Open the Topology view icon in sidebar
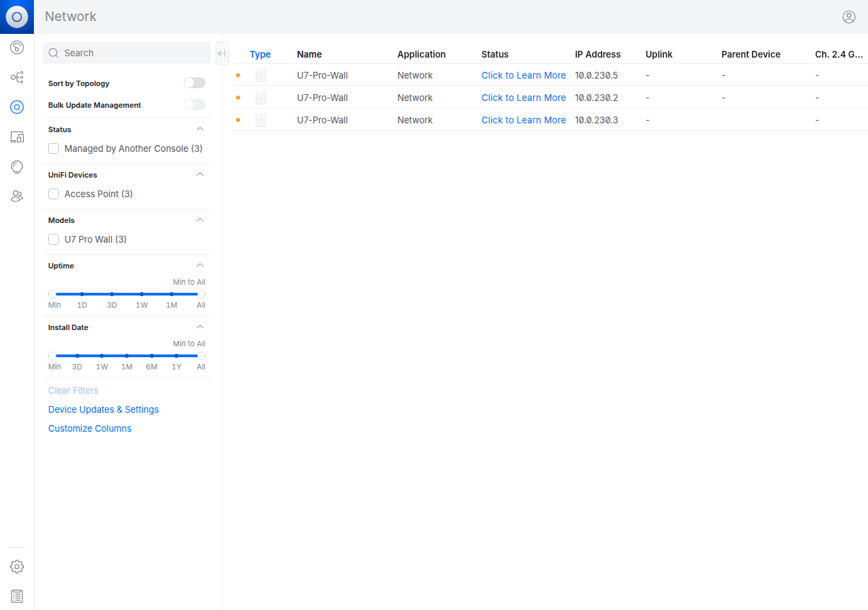The width and height of the screenshot is (868, 610). [x=17, y=77]
